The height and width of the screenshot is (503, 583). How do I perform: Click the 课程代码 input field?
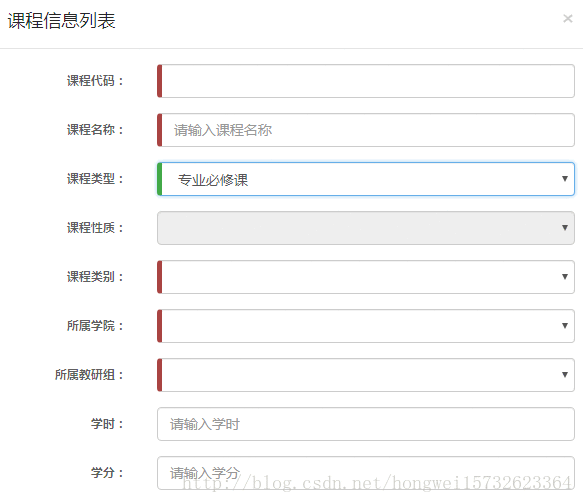tap(366, 81)
